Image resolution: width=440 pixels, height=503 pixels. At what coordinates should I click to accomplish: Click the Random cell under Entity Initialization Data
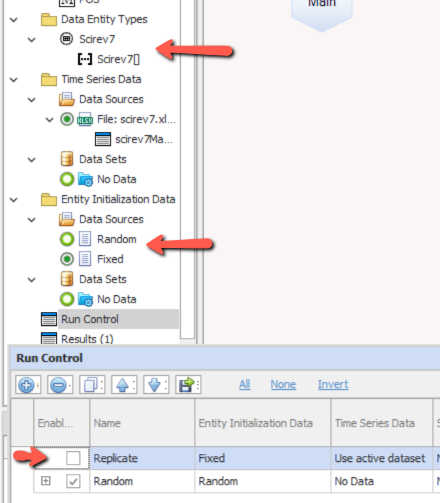263,481
